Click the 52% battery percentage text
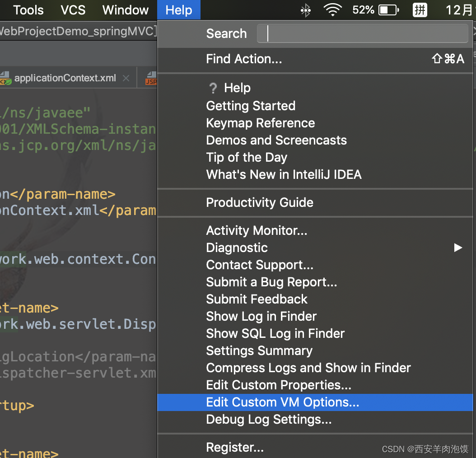Screen dimensions: 476x458 pyautogui.click(x=364, y=10)
